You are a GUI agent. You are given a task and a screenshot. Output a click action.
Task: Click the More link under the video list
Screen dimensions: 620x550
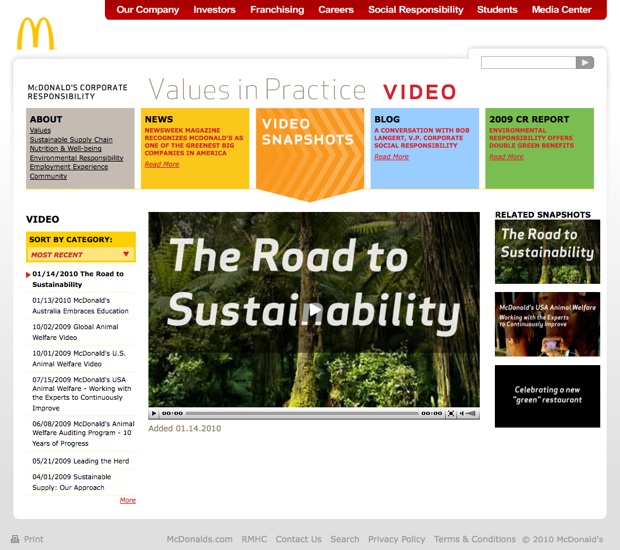point(128,500)
